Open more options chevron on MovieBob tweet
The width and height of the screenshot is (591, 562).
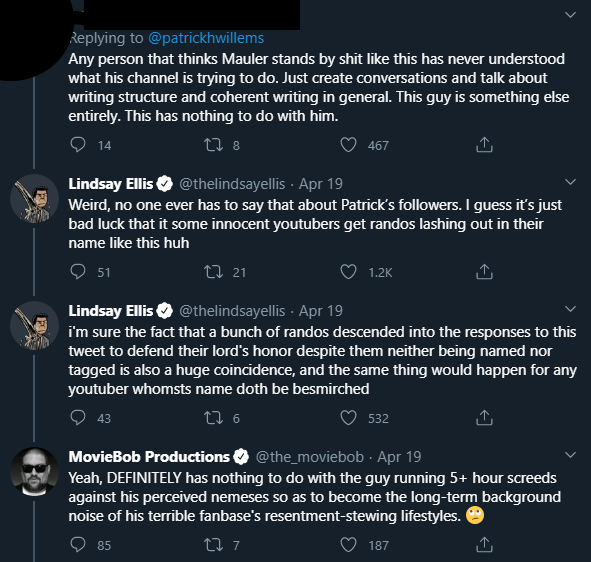tap(571, 455)
